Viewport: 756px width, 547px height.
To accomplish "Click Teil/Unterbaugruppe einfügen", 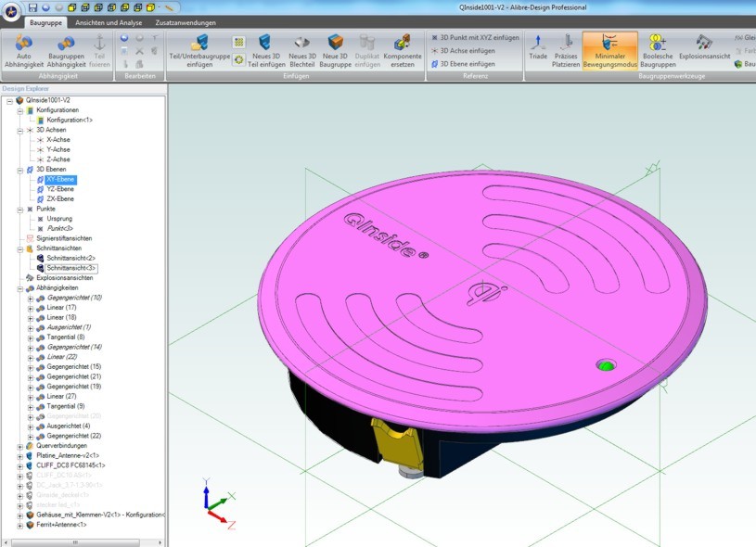I will click(x=199, y=51).
